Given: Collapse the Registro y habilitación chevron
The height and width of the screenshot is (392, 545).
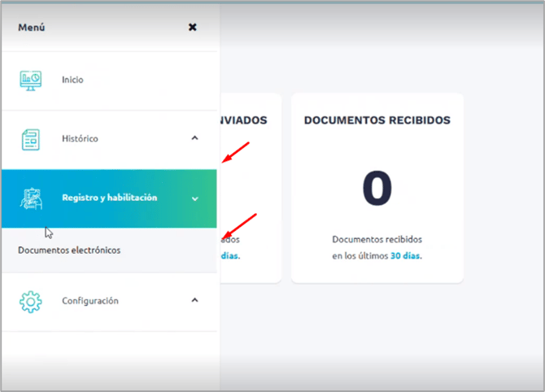Looking at the screenshot, I should [194, 198].
